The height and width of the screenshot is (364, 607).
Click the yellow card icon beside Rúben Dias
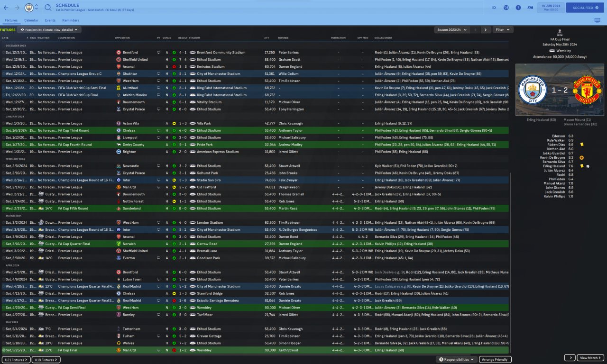582,145
